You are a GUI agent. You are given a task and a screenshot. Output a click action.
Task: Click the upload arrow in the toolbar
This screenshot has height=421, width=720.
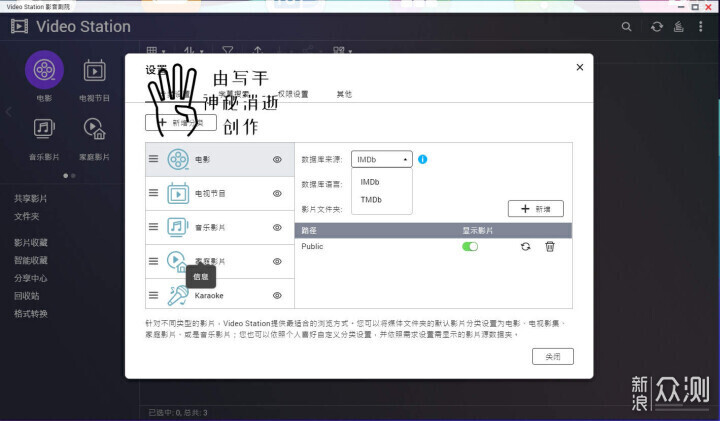pos(258,50)
